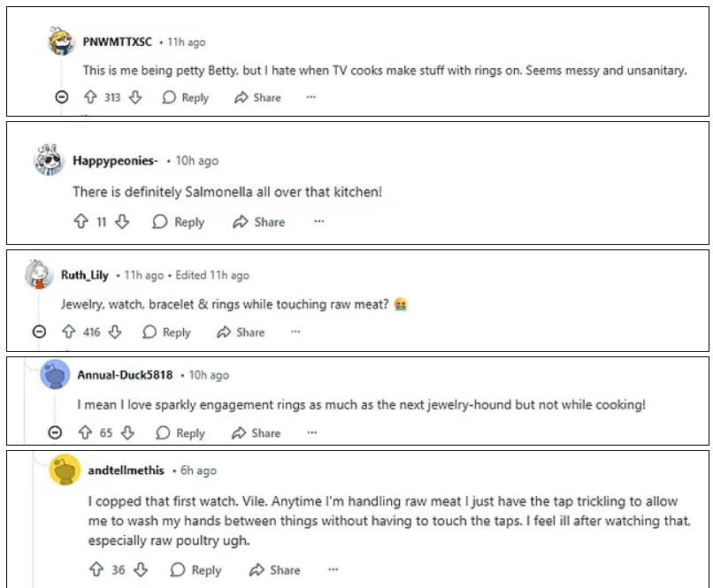Open Annual-Duck5818's user profile link
Image resolution: width=713 pixels, height=588 pixels.
coord(125,375)
